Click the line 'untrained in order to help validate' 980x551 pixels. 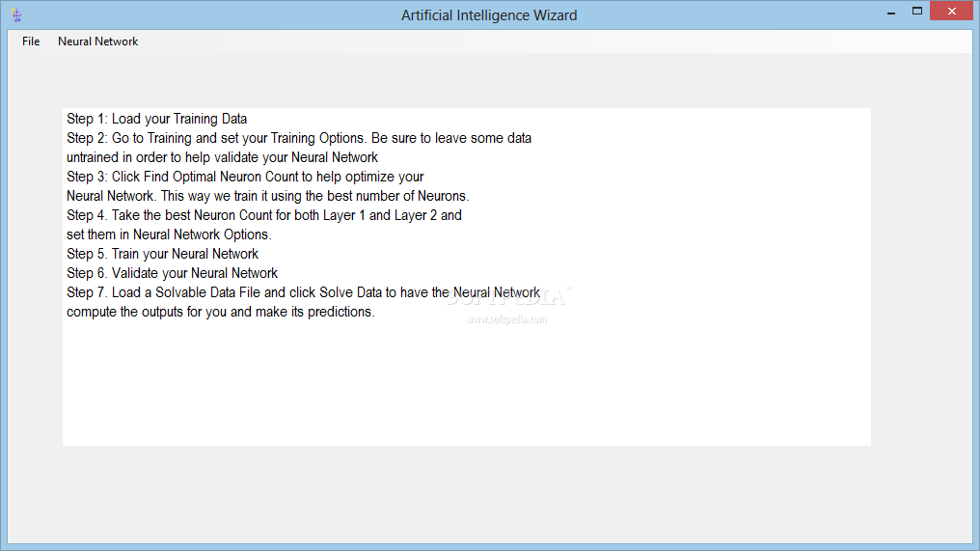[222, 157]
